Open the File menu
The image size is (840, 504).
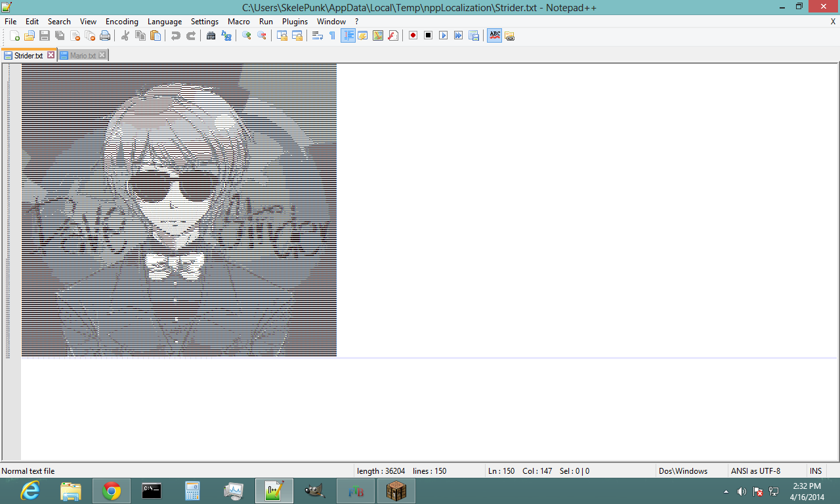tap(10, 22)
